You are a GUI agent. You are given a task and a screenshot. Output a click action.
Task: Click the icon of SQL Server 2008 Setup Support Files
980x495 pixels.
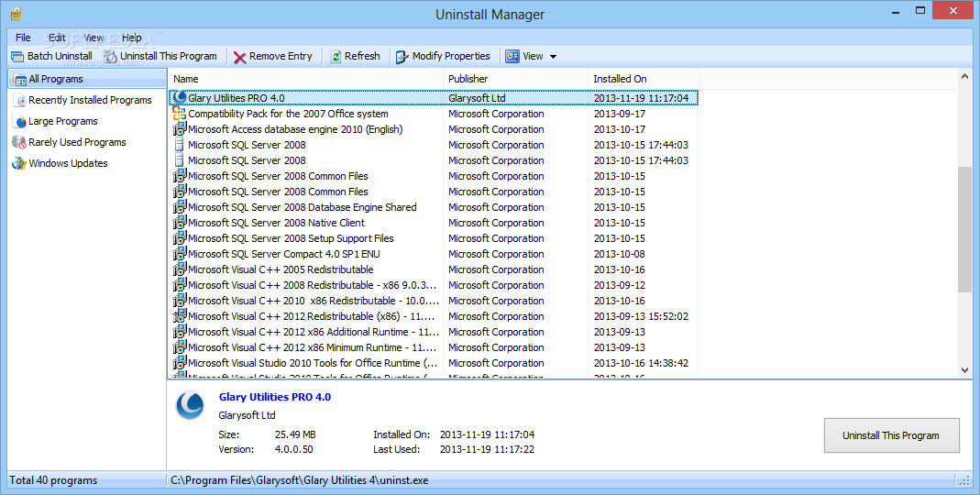180,238
